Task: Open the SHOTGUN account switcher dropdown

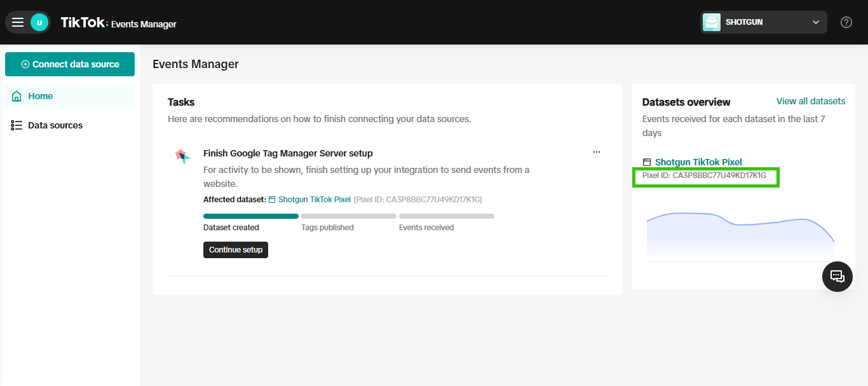Action: tap(816, 22)
